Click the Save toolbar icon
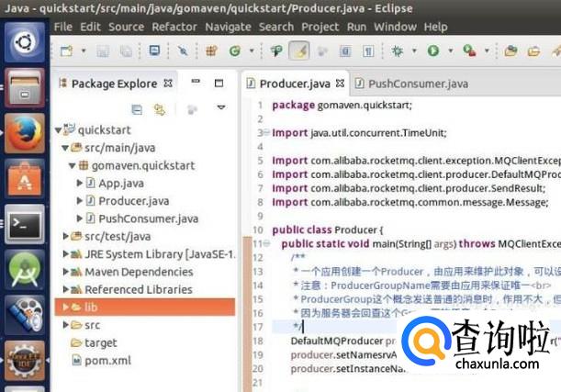 click(103, 51)
